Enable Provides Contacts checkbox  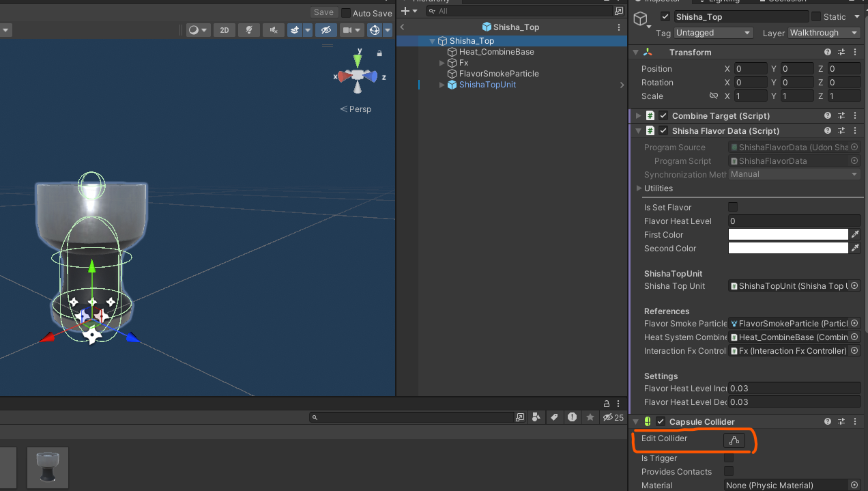pyautogui.click(x=729, y=472)
